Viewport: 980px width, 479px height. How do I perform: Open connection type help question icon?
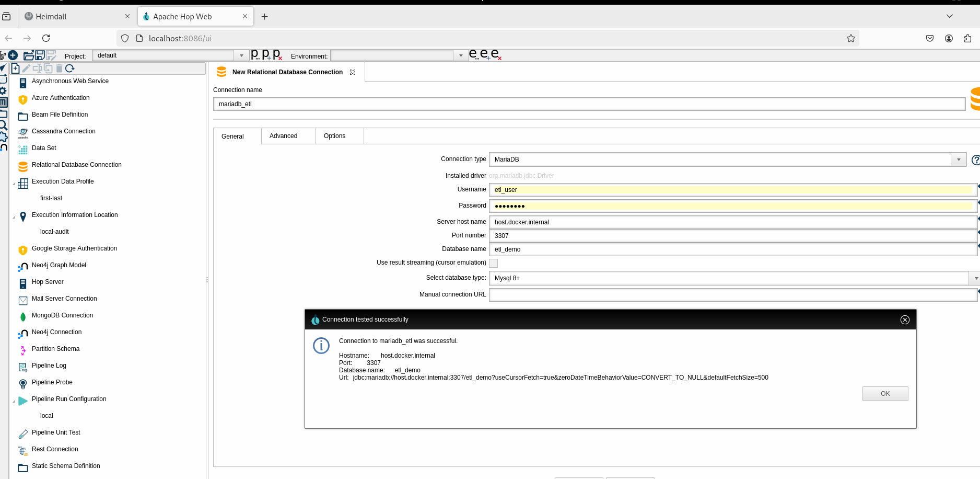pos(975,160)
